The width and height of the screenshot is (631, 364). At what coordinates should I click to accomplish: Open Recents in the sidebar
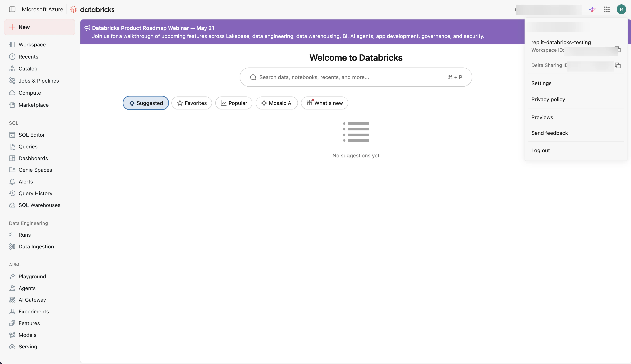point(39,57)
